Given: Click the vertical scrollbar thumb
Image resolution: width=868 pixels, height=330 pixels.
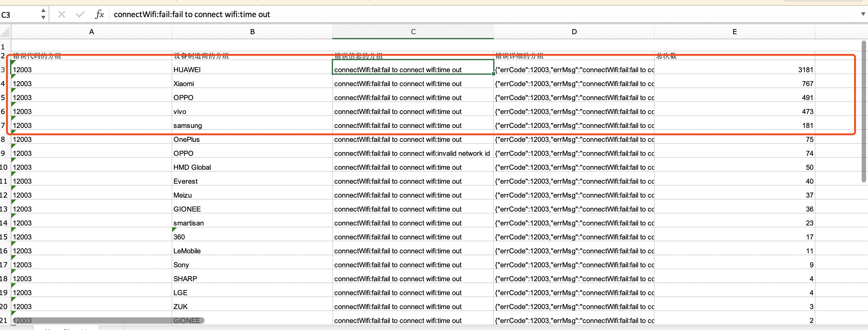Looking at the screenshot, I should click(x=863, y=111).
